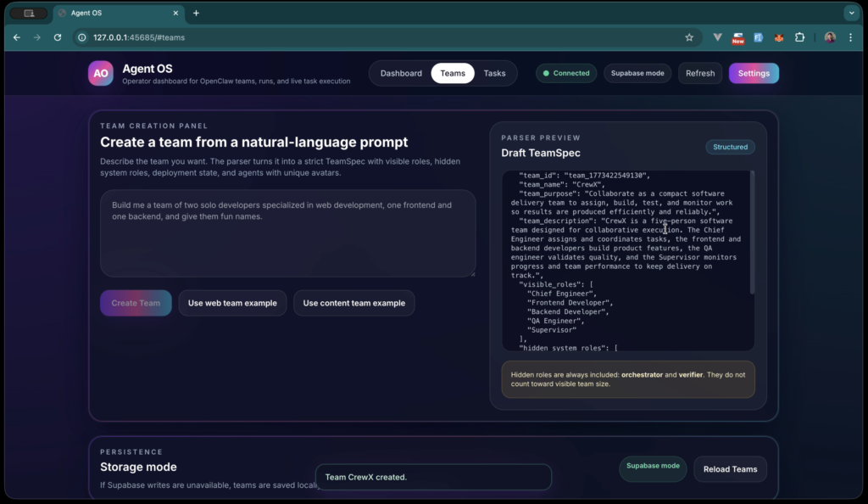Open the MetaMask fox extension
The image size is (868, 504).
[779, 37]
